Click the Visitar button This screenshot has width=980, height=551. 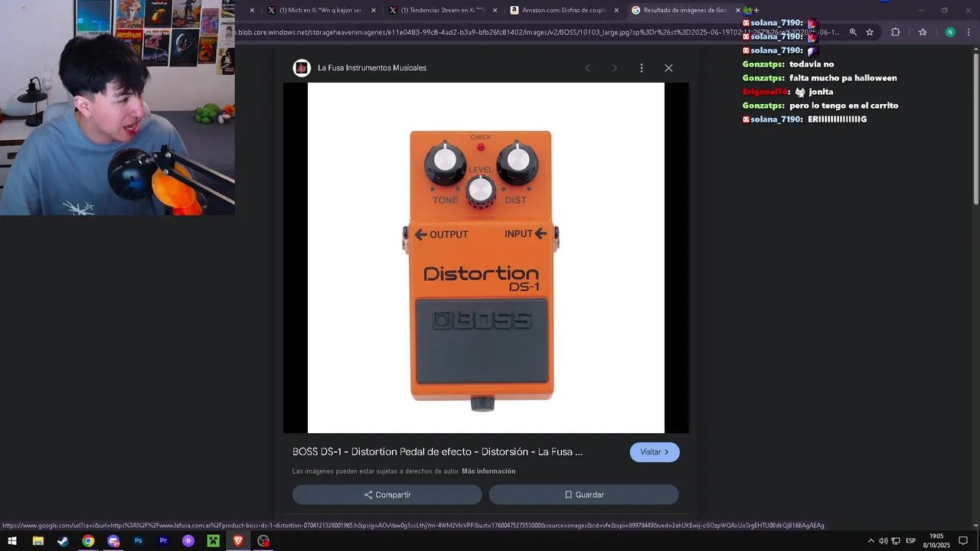655,452
